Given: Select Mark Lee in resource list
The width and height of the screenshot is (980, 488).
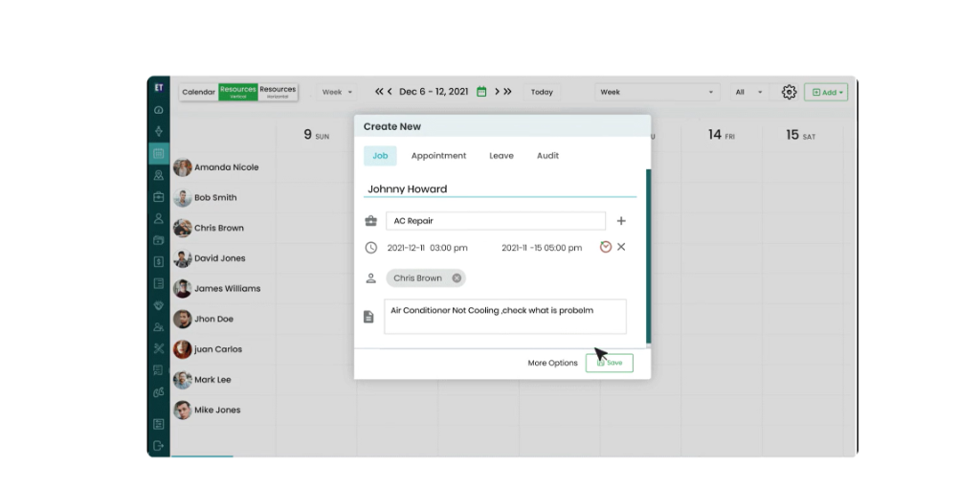Looking at the screenshot, I should click(212, 379).
